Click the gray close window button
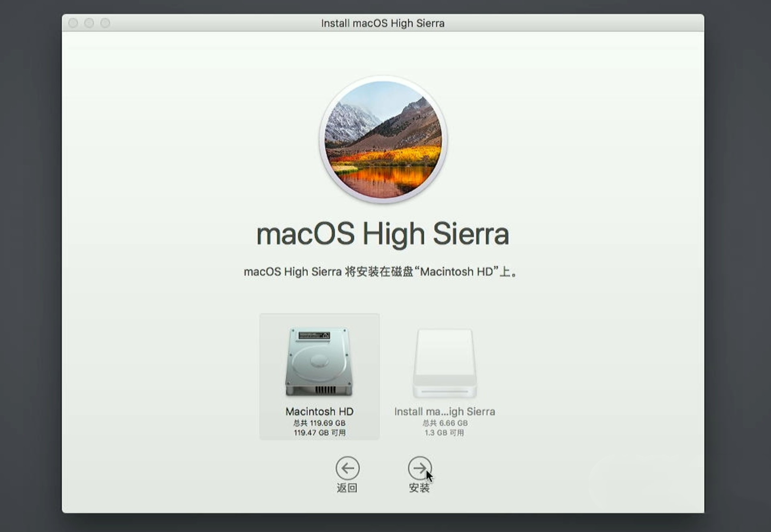This screenshot has width=771, height=532. point(73,23)
